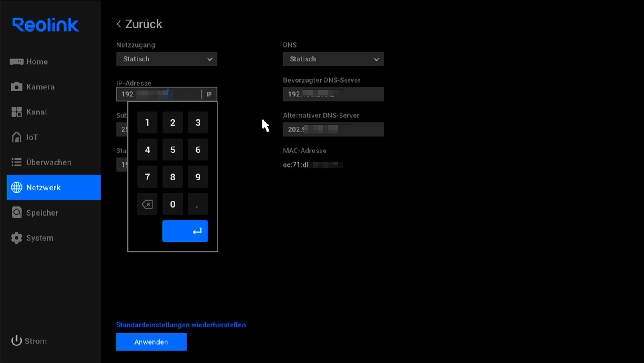Image resolution: width=644 pixels, height=363 pixels.
Task: Open the DNS Statisch dropdown
Action: tap(333, 59)
